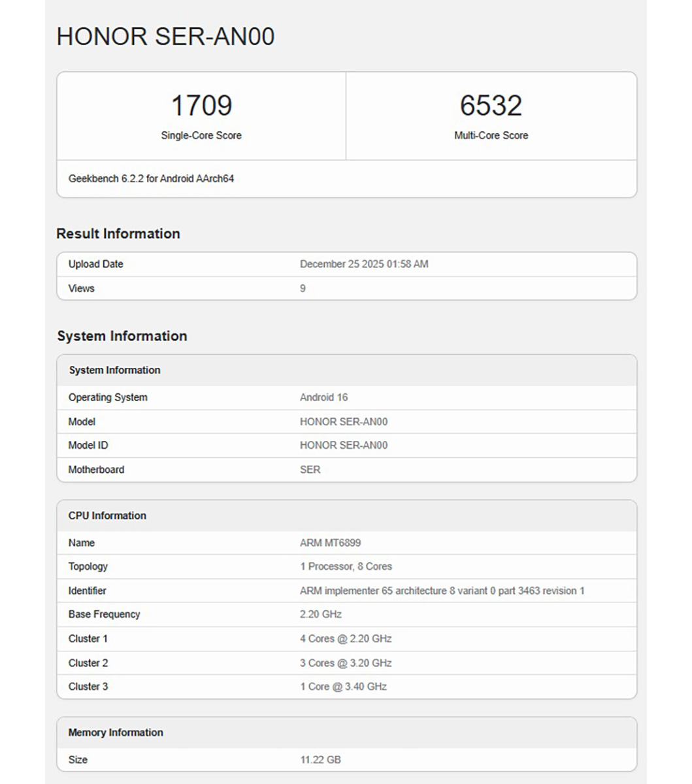Click the HONOR SER-AN00 page title
The height and width of the screenshot is (784, 692).
pyautogui.click(x=165, y=37)
